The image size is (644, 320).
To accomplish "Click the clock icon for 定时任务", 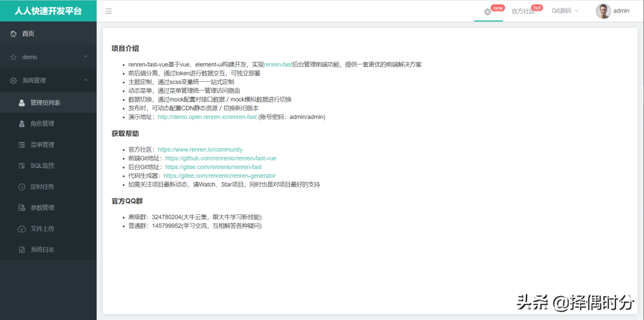I will tap(22, 187).
